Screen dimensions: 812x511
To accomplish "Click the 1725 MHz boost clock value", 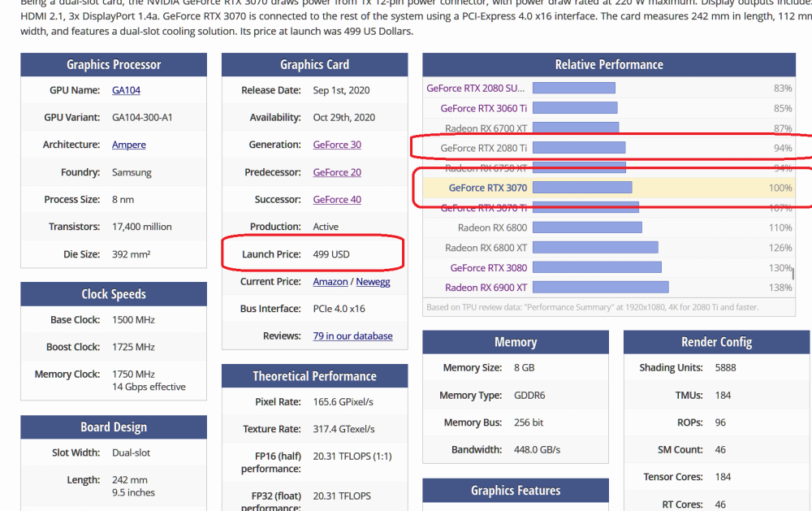I will [x=133, y=347].
